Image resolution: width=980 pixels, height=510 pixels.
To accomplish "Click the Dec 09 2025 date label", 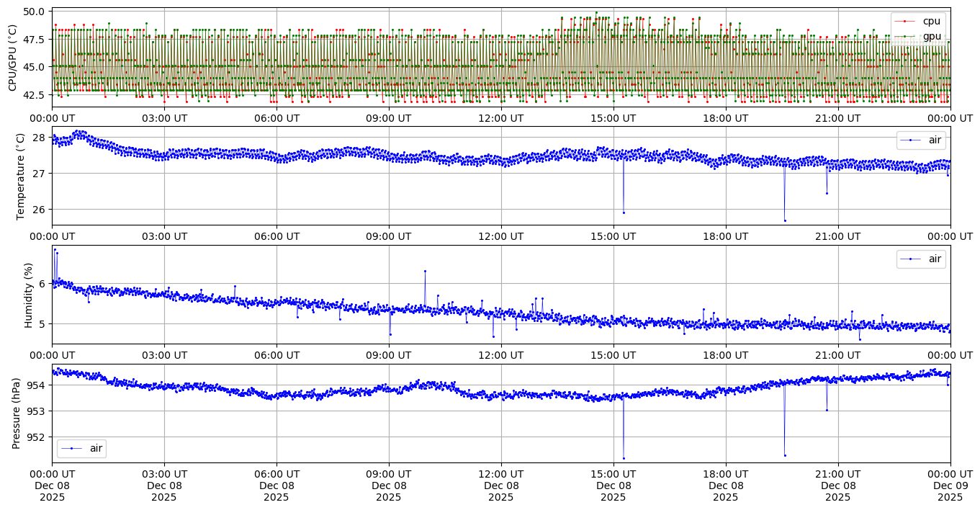I will click(950, 486).
